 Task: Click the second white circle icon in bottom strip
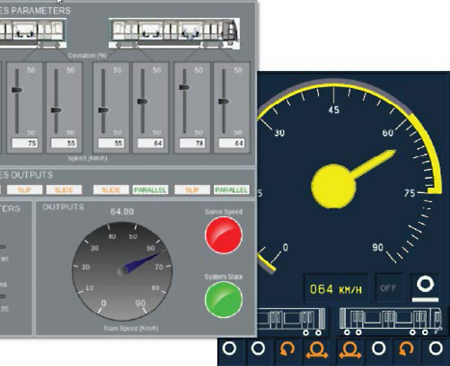258,348
